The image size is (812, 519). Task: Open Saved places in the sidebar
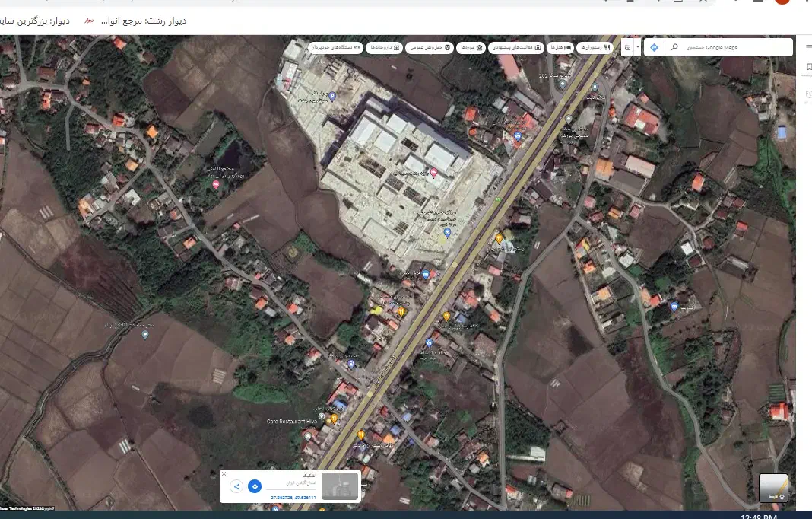coord(808,68)
